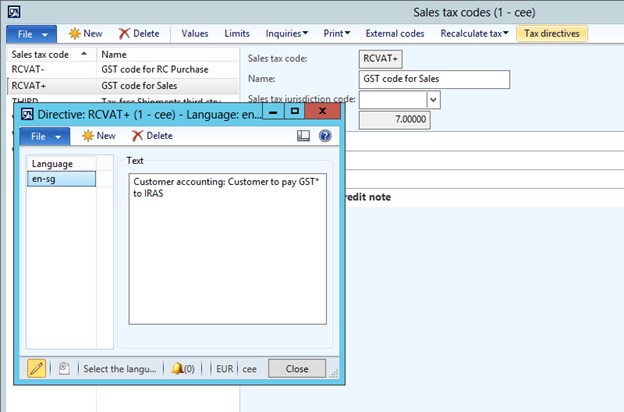Click GST code for RC Purchase name cell
The width and height of the screenshot is (624, 412).
pyautogui.click(x=155, y=69)
